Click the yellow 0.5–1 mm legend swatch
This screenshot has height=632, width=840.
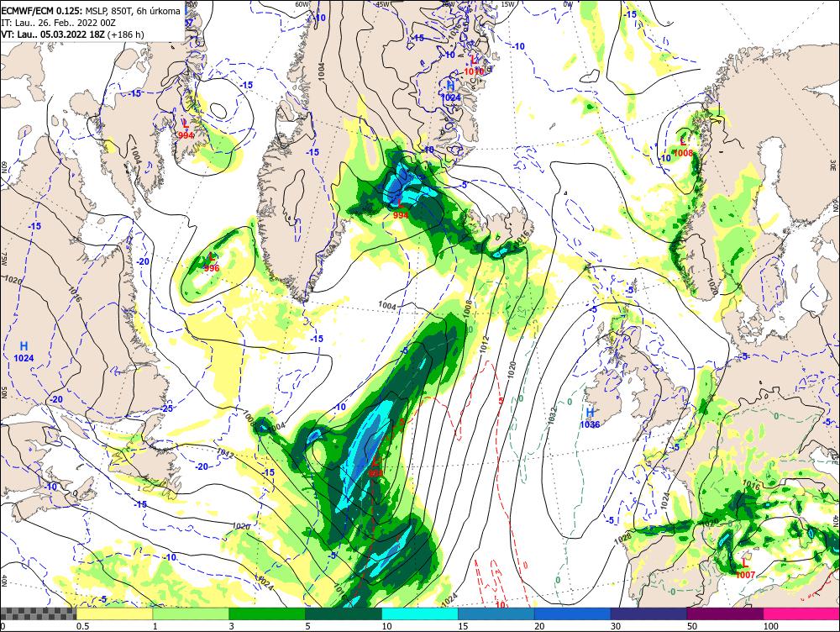114,614
